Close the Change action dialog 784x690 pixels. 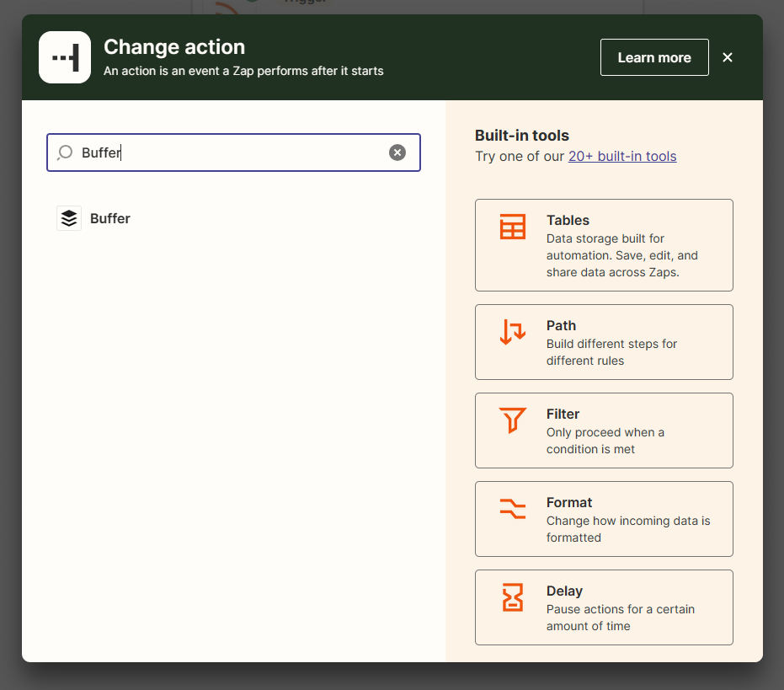728,57
